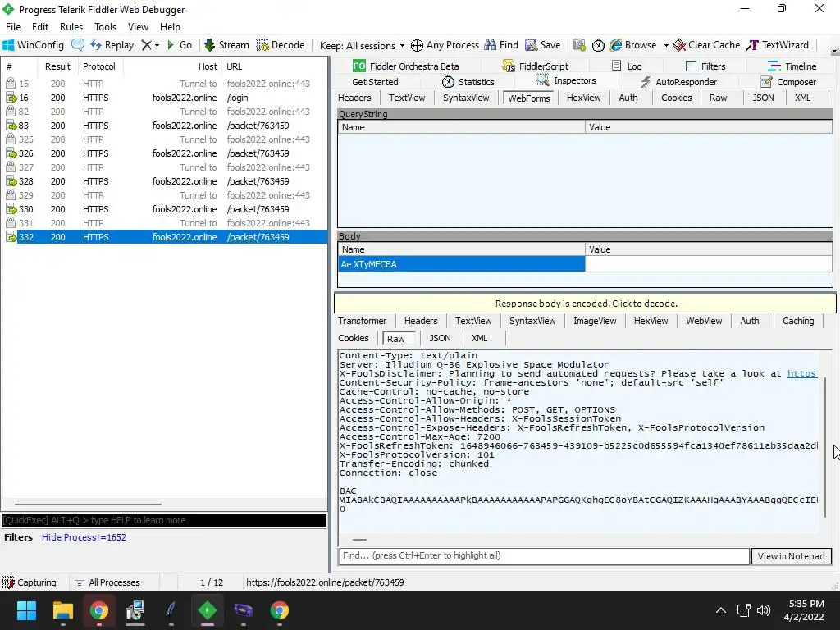Click the session list horizontal scrollbar
The height and width of the screenshot is (630, 840).
point(88,504)
